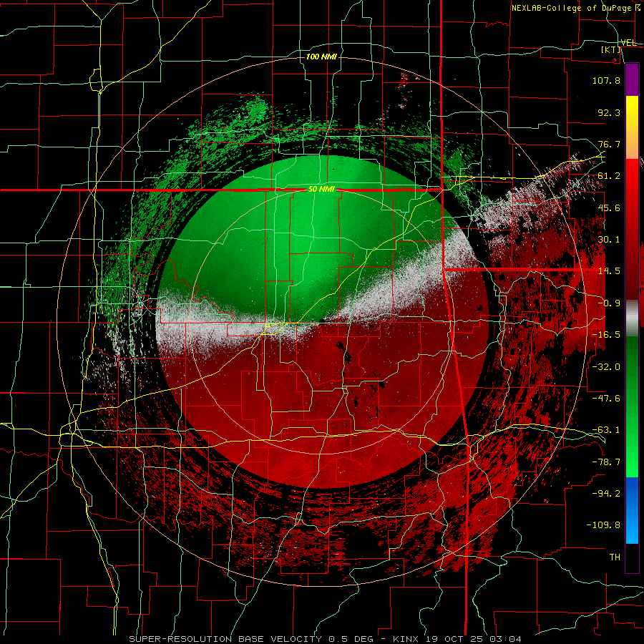Click the TH threshold label
Viewport: 644px width, 644px height.
pyautogui.click(x=615, y=557)
